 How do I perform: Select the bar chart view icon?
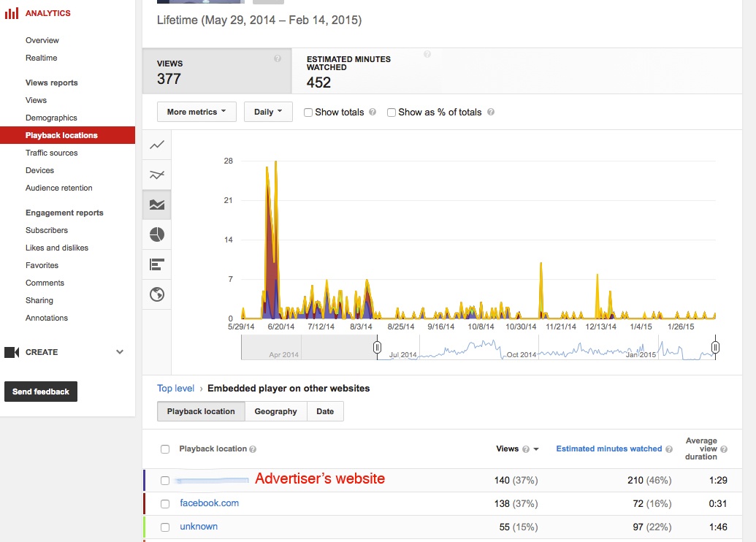(156, 264)
